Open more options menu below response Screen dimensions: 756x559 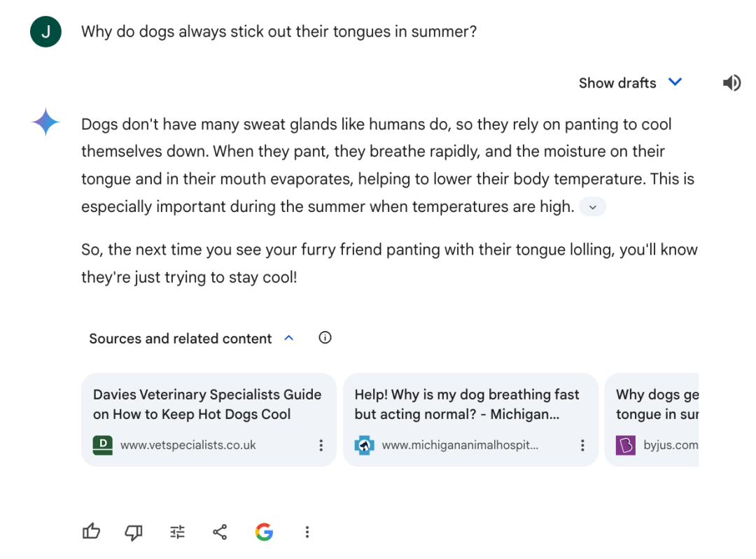point(307,532)
